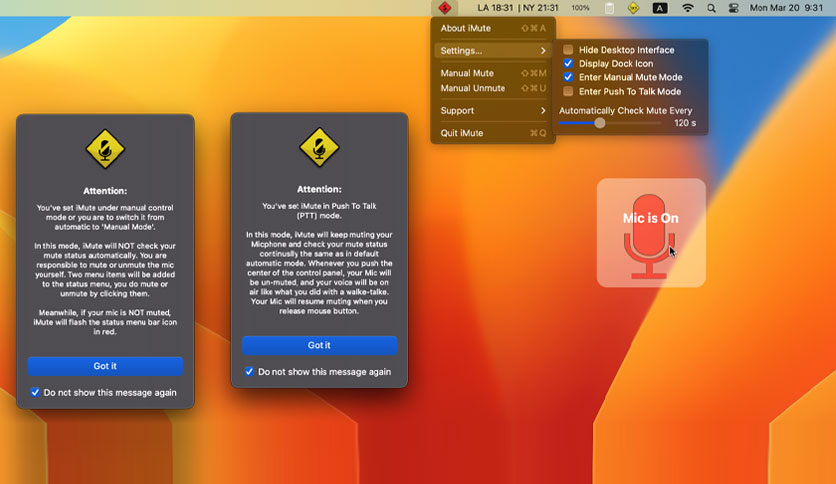Select Manual Mute menu item
The height and width of the screenshot is (484, 836).
point(493,73)
